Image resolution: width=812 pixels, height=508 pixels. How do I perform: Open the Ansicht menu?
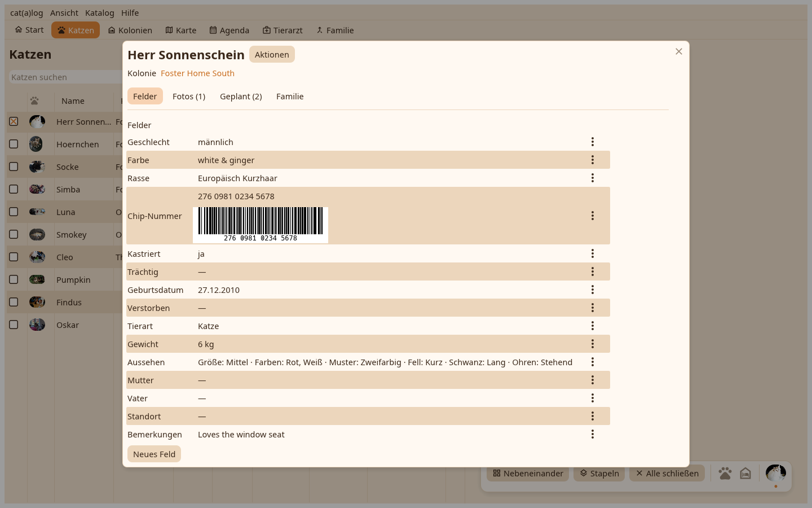64,13
